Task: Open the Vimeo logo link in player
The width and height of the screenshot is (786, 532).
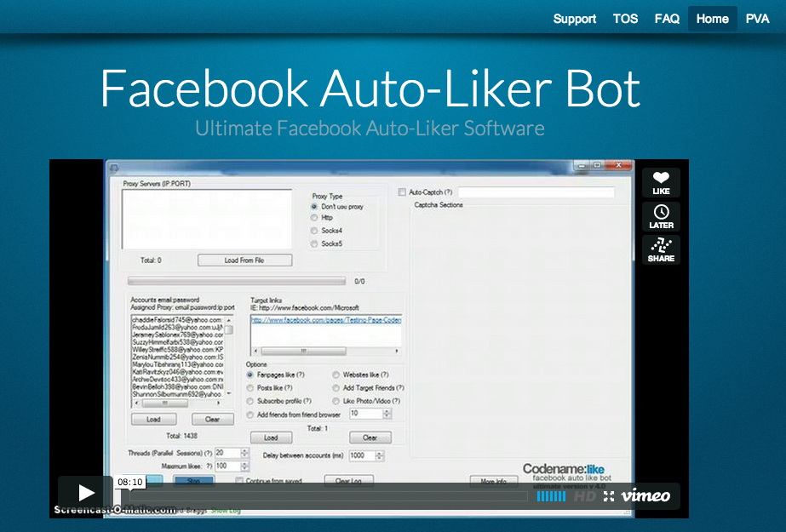Action: (x=645, y=496)
